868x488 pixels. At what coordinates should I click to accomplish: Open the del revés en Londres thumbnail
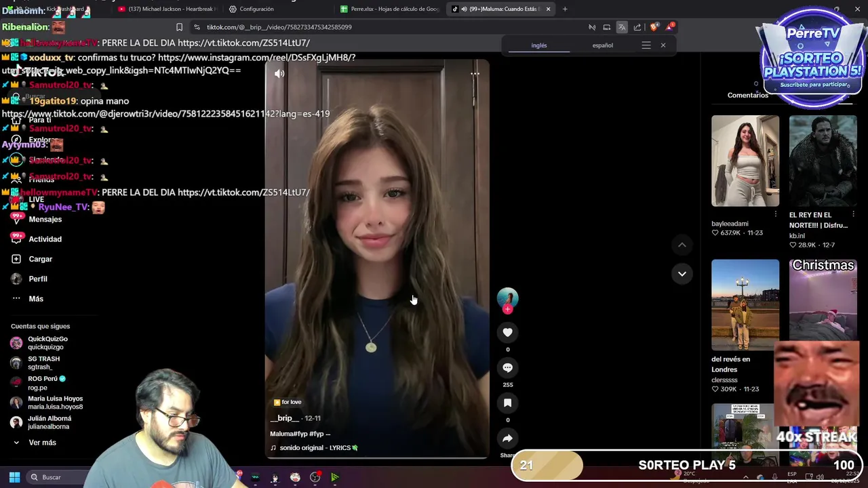click(x=745, y=305)
